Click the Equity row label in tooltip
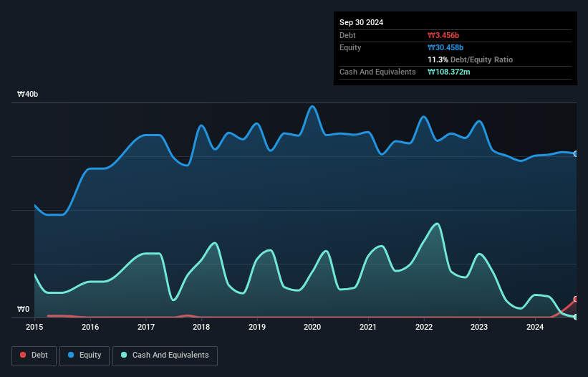 tap(350, 47)
